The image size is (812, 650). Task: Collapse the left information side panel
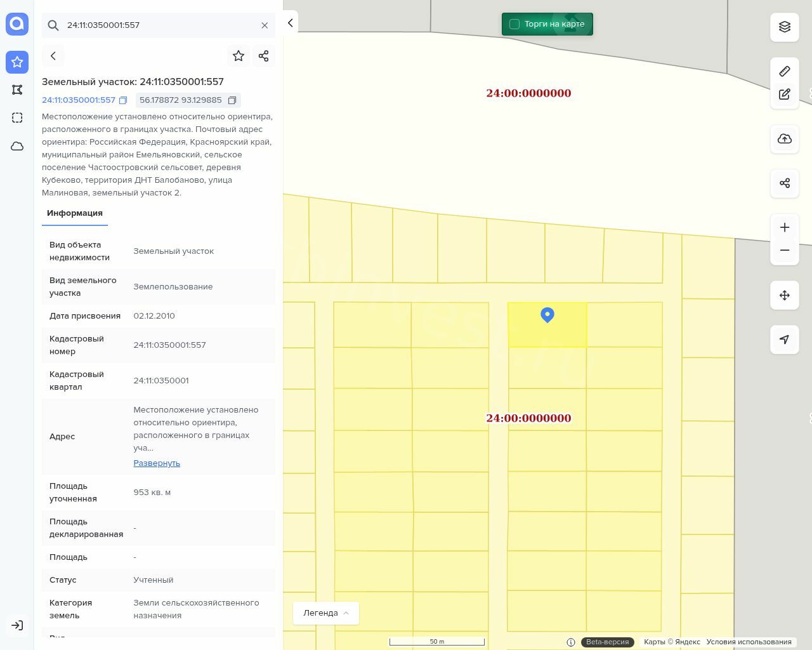click(x=290, y=23)
